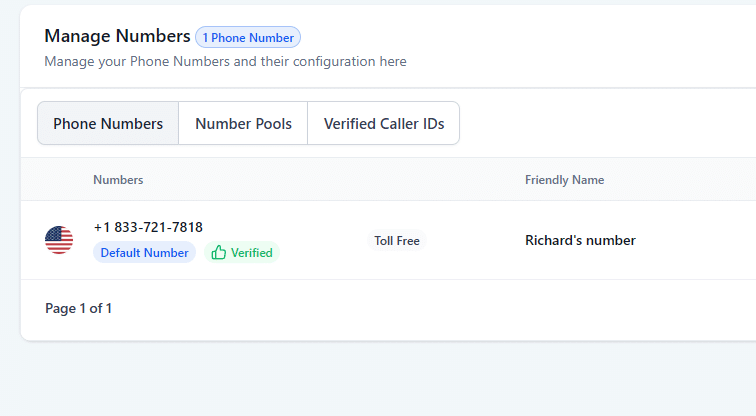Click the Numbers column header

tap(118, 180)
